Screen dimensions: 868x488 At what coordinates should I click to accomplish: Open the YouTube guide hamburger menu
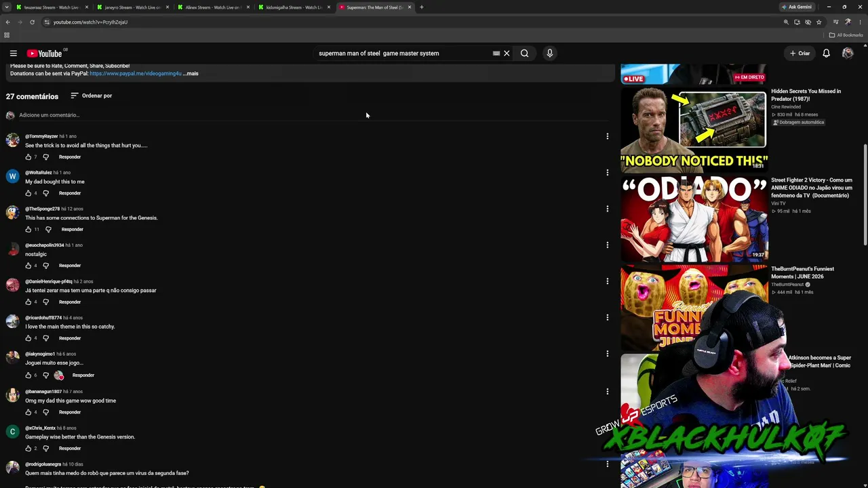(x=13, y=54)
